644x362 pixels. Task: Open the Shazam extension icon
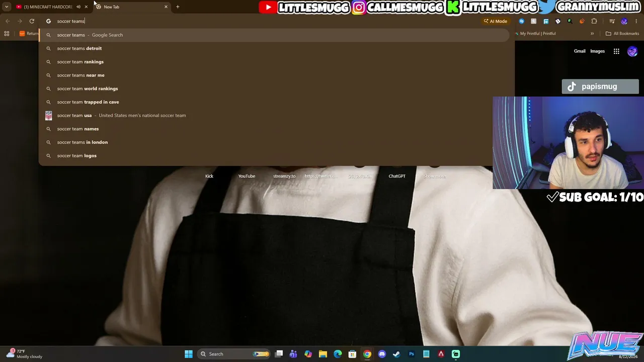pos(521,21)
